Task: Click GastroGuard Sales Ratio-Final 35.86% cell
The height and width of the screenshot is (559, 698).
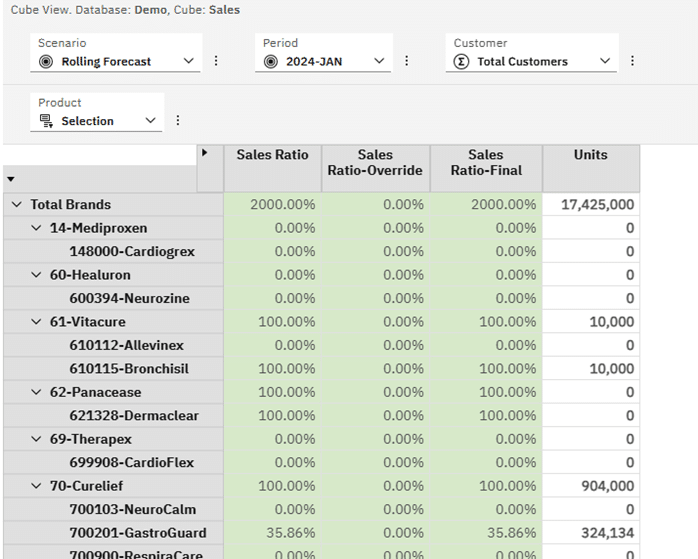Action: (486, 533)
